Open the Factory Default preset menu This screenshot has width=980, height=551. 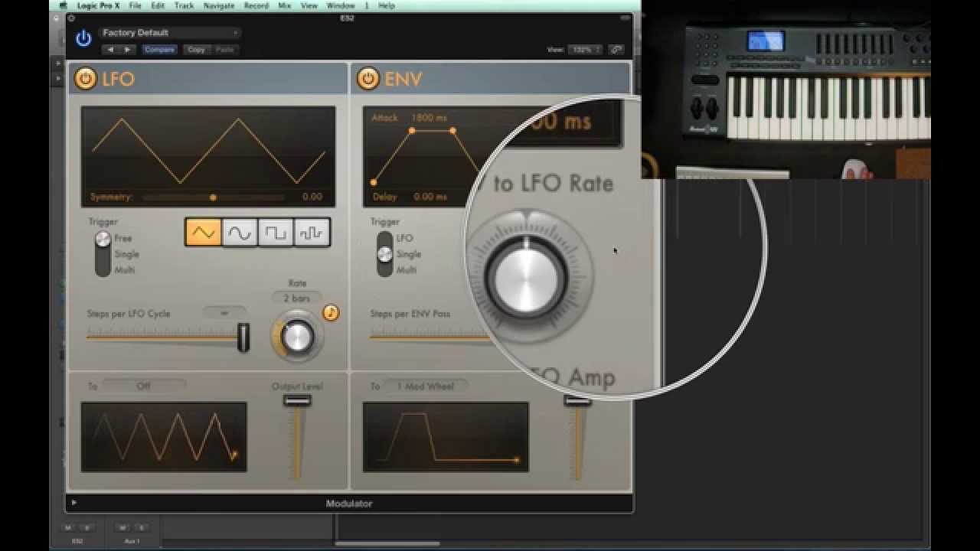pyautogui.click(x=168, y=33)
